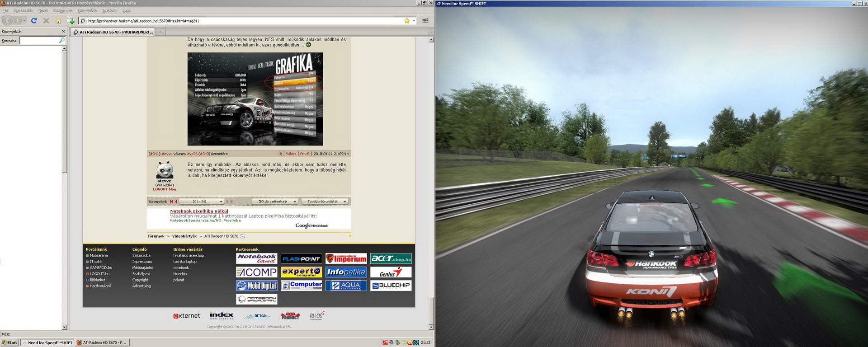Jump to first messages page icon
The height and width of the screenshot is (347, 868).
pos(171,202)
